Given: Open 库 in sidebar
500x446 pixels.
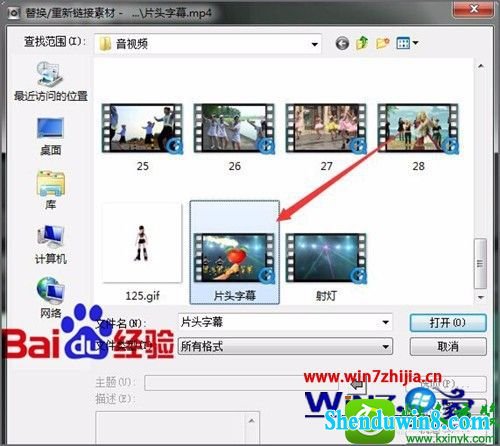Looking at the screenshot, I should tap(50, 190).
